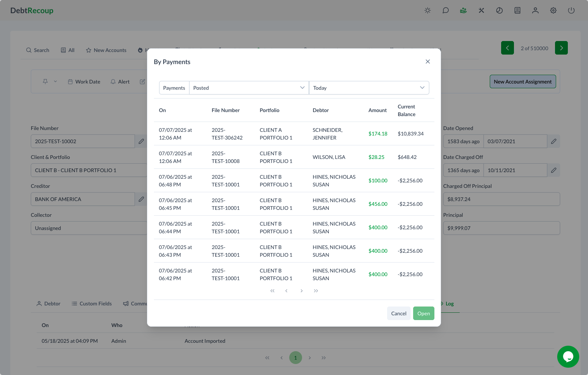The image size is (588, 375).
Task: Expand the Posted payments dropdown
Action: click(249, 88)
